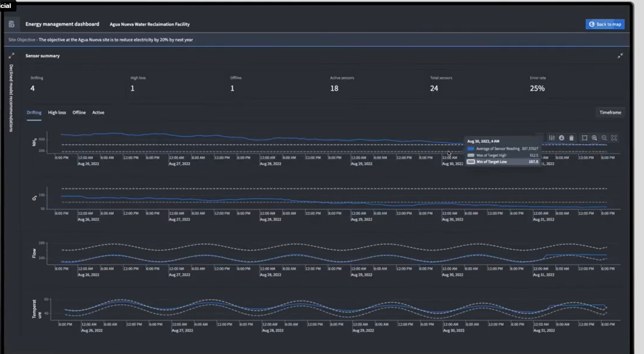Image resolution: width=644 pixels, height=354 pixels.
Task: Expand the left recommendations panel
Action: click(x=11, y=56)
